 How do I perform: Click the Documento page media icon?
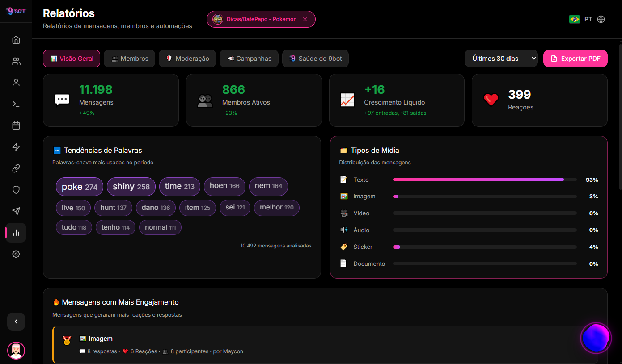(x=343, y=264)
